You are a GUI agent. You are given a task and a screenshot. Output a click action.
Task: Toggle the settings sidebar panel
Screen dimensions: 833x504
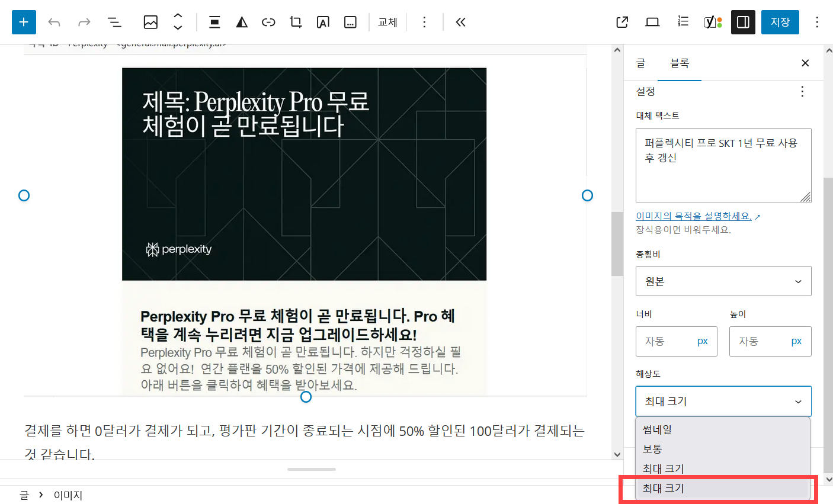743,23
